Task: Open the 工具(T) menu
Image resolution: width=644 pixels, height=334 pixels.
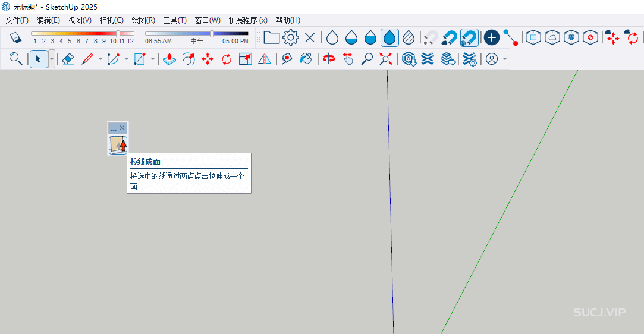Action: click(x=175, y=20)
